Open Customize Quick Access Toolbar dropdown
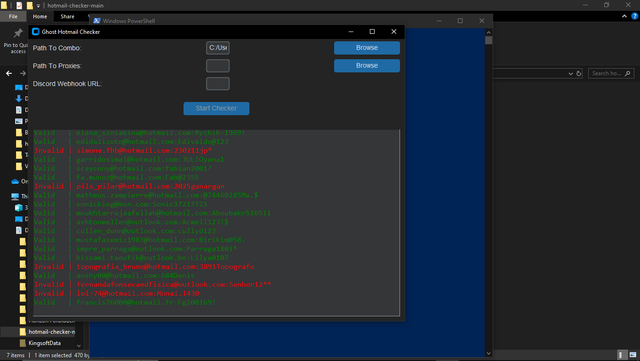Image resolution: width=640 pixels, height=361 pixels. (38, 6)
